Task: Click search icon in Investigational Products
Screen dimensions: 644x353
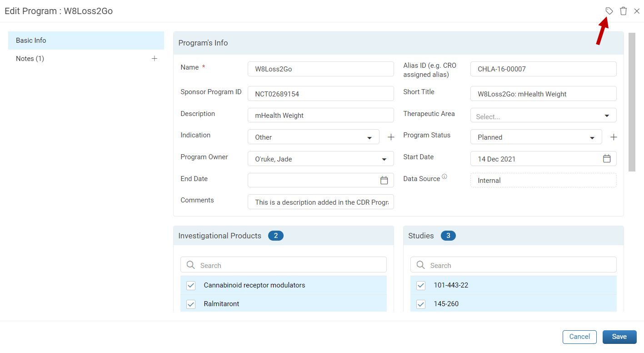Action: [191, 265]
